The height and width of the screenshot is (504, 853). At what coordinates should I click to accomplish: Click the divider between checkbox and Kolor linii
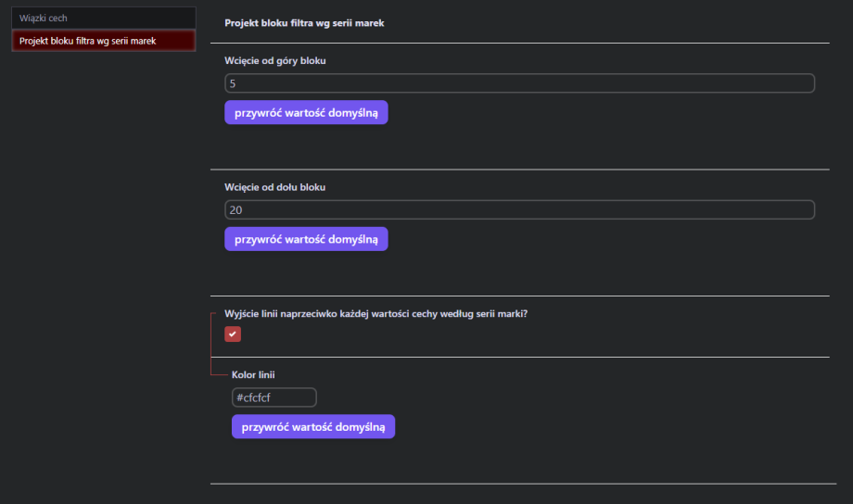pos(519,357)
